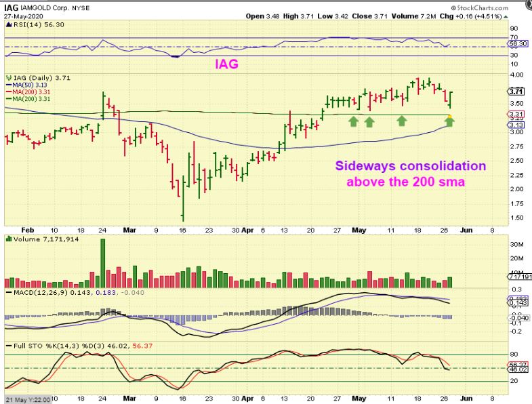
Task: Click the 3.71 last price tag
Action: click(x=516, y=92)
